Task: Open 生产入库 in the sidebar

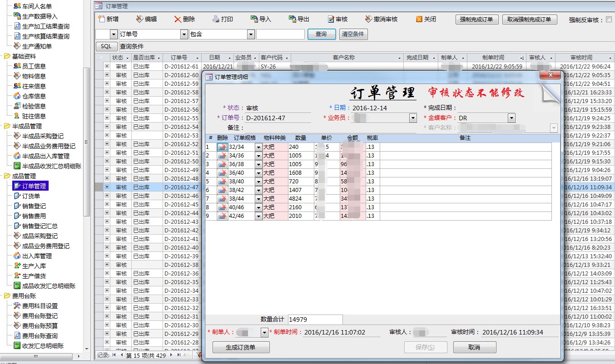Action: click(34, 266)
